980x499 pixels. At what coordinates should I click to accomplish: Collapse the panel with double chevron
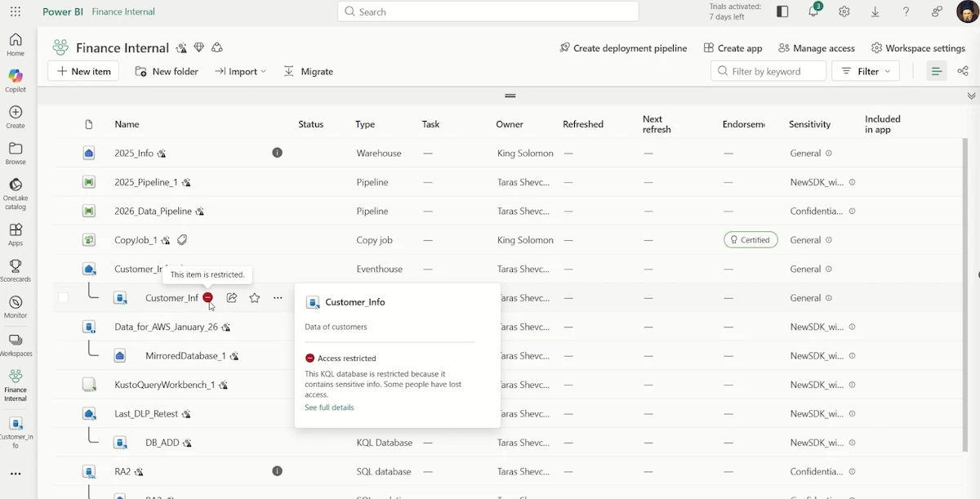click(971, 96)
